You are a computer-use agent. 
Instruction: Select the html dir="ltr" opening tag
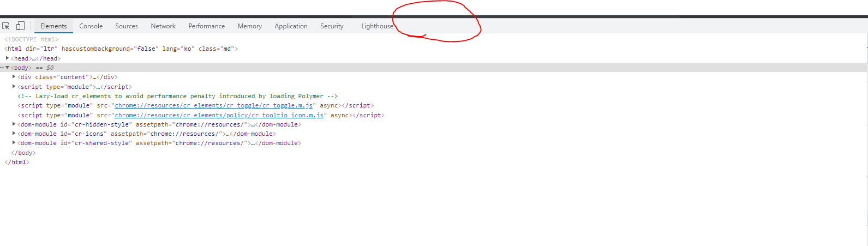(121, 49)
